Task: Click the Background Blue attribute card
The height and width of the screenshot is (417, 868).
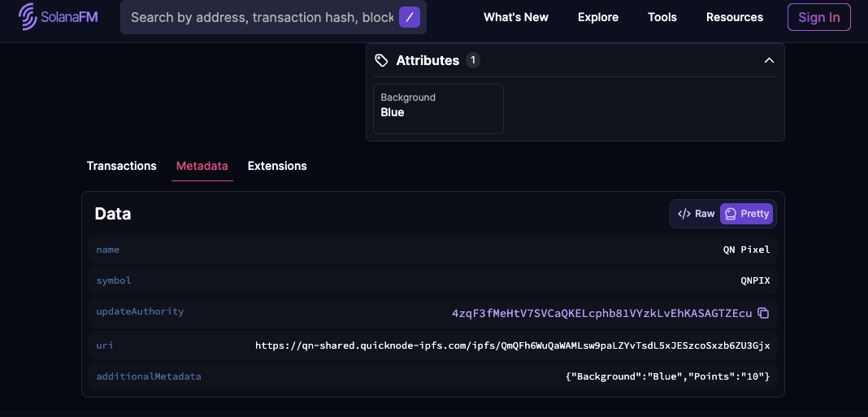Action: coord(438,108)
